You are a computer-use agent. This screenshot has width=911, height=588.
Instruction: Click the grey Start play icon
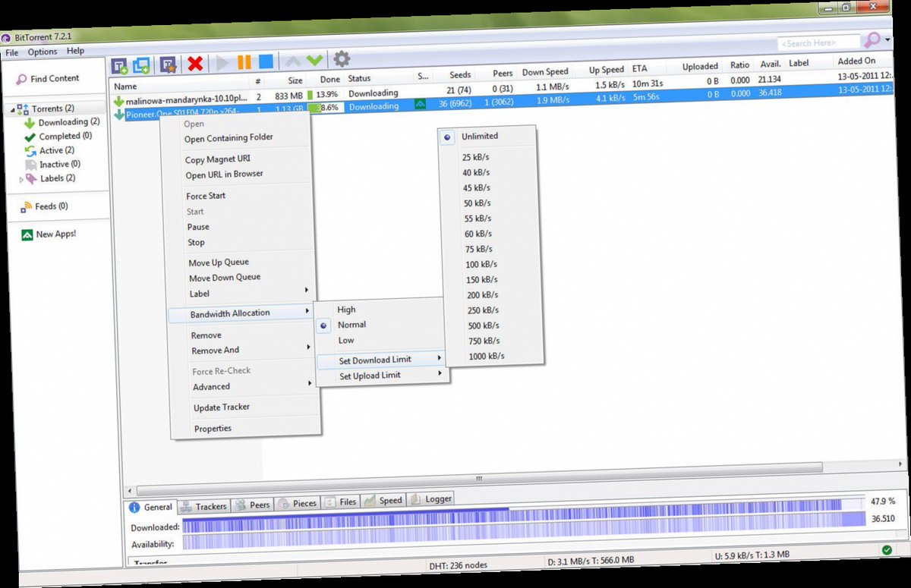pyautogui.click(x=222, y=63)
